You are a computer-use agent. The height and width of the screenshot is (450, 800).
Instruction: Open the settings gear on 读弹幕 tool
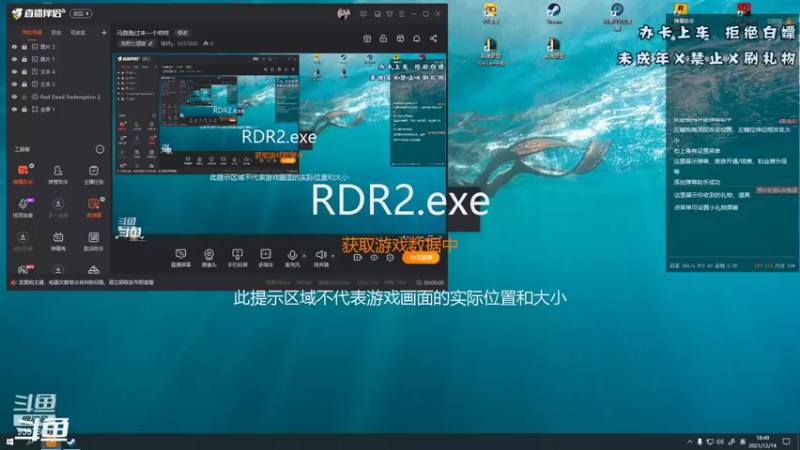click(x=102, y=199)
